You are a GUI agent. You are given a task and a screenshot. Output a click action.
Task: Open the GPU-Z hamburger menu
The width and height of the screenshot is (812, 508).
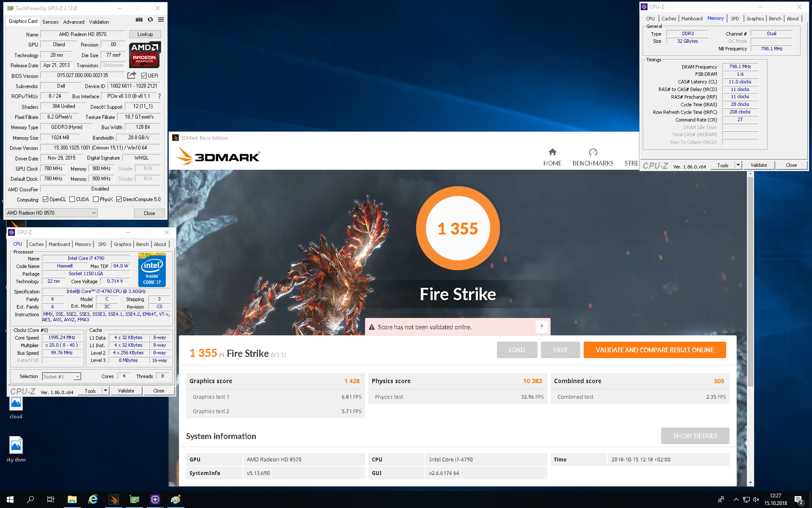pos(161,19)
